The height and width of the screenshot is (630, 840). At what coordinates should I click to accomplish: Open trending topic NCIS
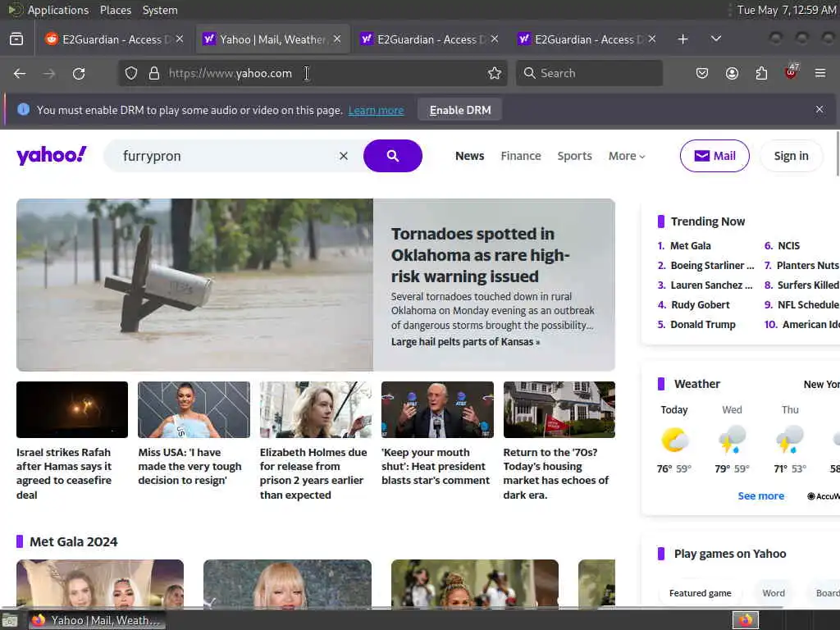point(788,246)
